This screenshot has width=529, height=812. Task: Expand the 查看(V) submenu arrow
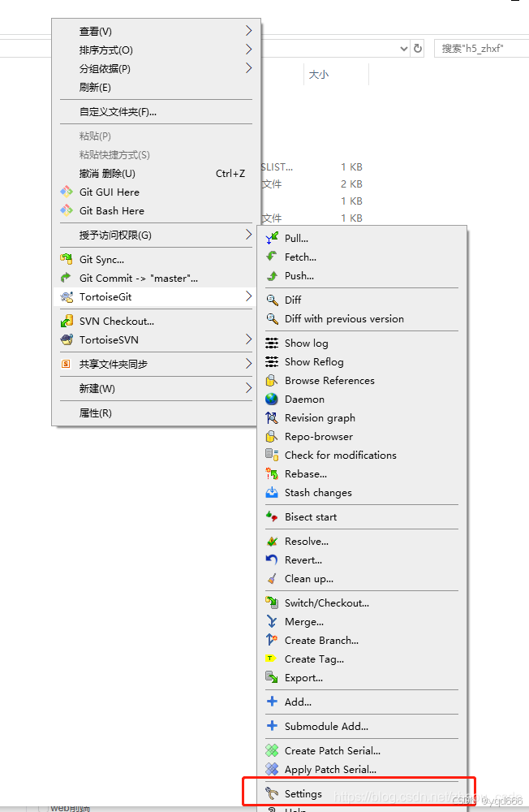[248, 31]
